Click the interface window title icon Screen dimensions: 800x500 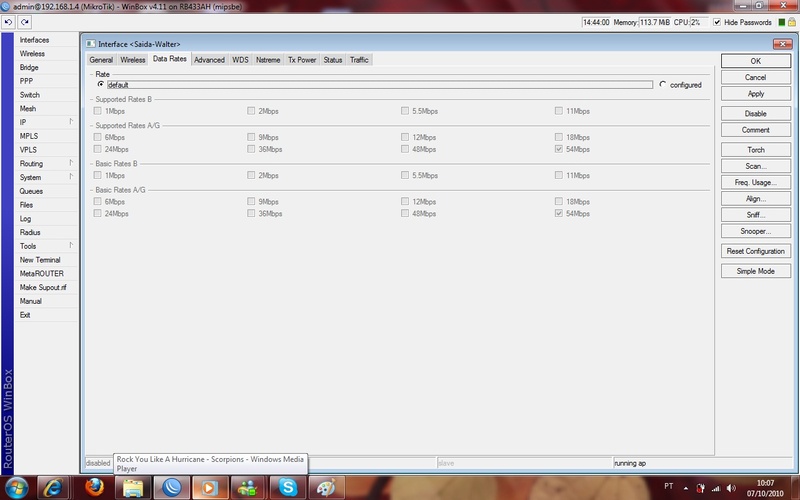point(91,44)
